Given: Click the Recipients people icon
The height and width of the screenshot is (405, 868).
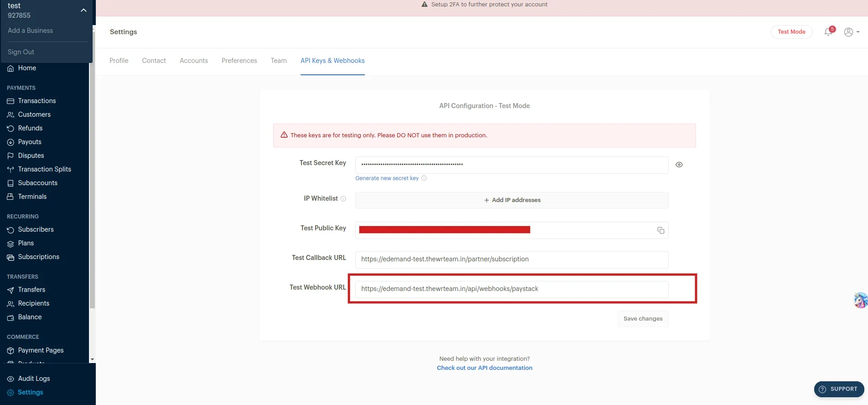Looking at the screenshot, I should click(10, 304).
